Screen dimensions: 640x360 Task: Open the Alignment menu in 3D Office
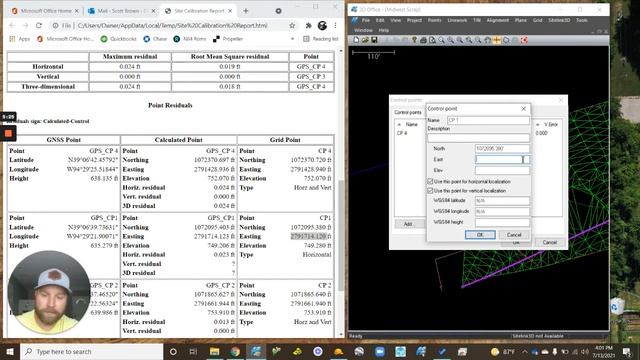[x=498, y=20]
